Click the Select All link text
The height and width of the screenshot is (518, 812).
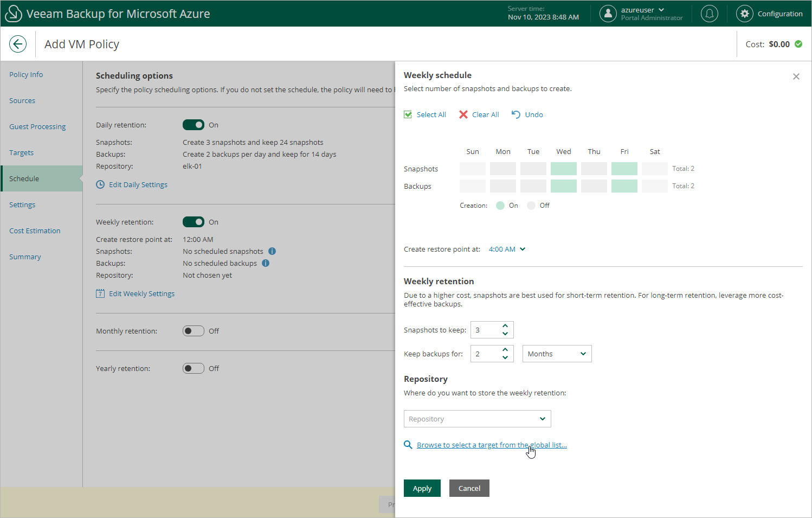431,114
